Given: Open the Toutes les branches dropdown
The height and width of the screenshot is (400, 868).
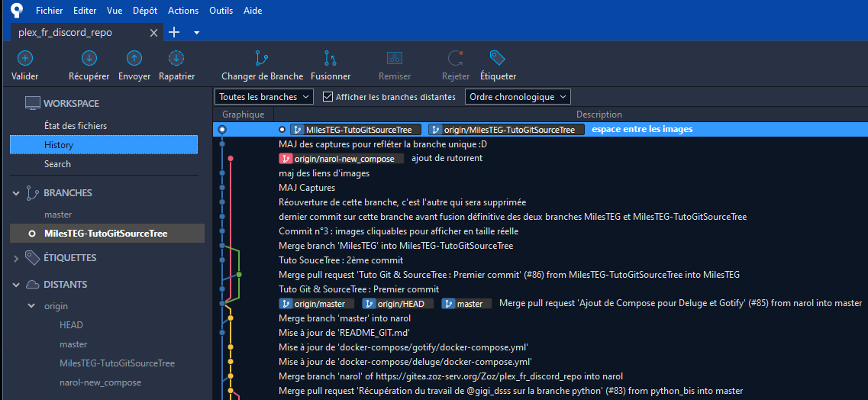Looking at the screenshot, I should [x=263, y=97].
